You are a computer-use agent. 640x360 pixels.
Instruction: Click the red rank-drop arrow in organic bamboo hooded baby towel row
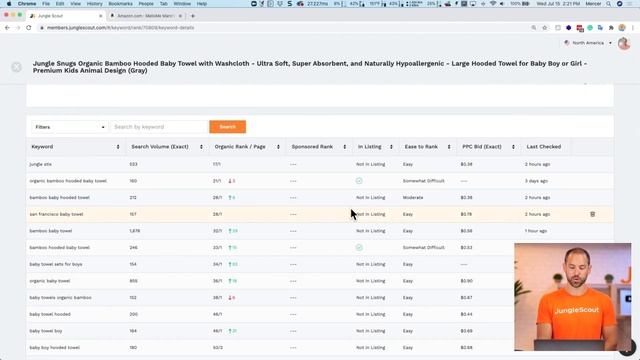[230, 181]
